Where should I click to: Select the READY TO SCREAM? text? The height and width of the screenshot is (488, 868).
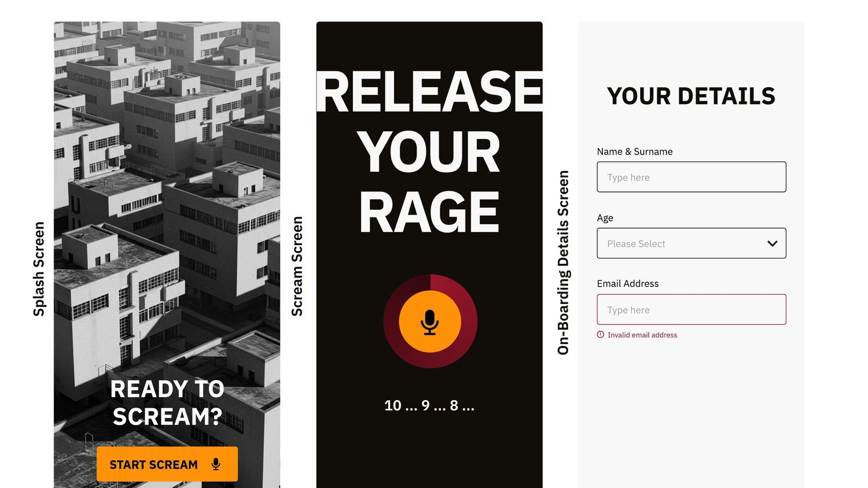167,403
